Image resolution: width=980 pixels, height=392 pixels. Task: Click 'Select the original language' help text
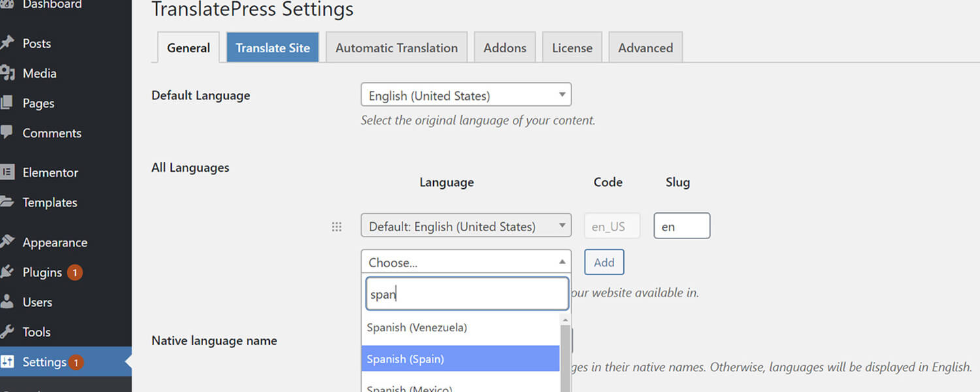click(478, 120)
